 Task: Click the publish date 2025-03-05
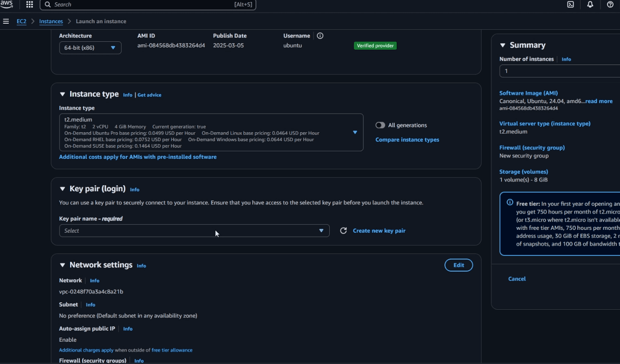pos(228,45)
